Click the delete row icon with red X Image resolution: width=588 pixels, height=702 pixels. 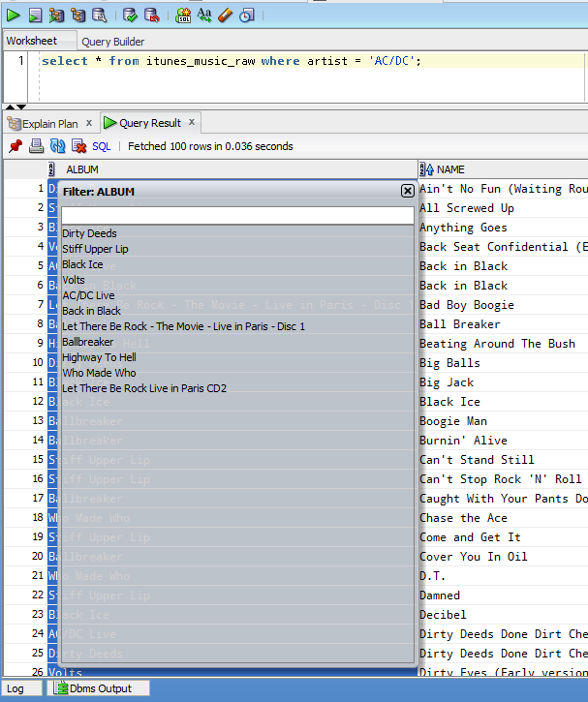point(78,146)
